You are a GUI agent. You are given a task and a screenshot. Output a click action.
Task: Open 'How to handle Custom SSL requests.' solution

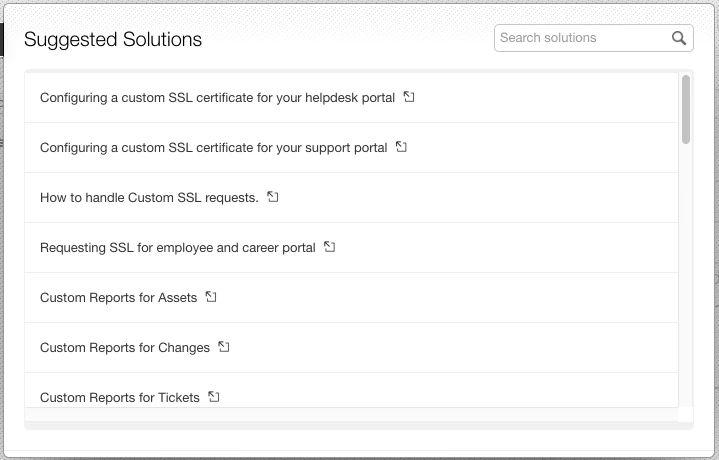pos(149,198)
